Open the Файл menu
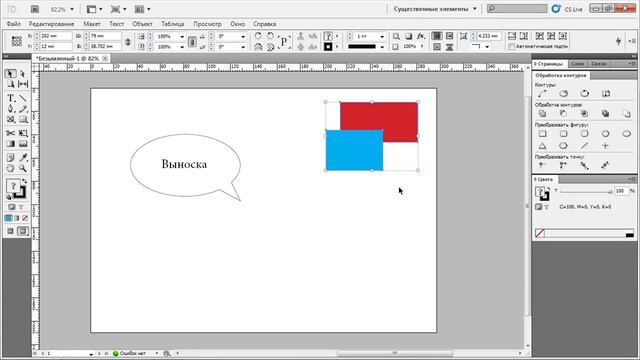Image resolution: width=640 pixels, height=360 pixels. (x=13, y=24)
